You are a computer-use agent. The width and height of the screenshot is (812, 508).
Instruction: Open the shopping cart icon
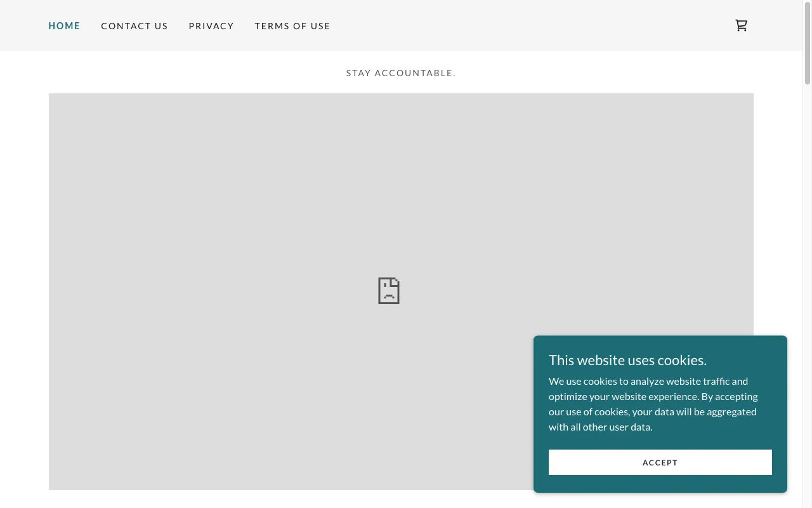pyautogui.click(x=741, y=25)
